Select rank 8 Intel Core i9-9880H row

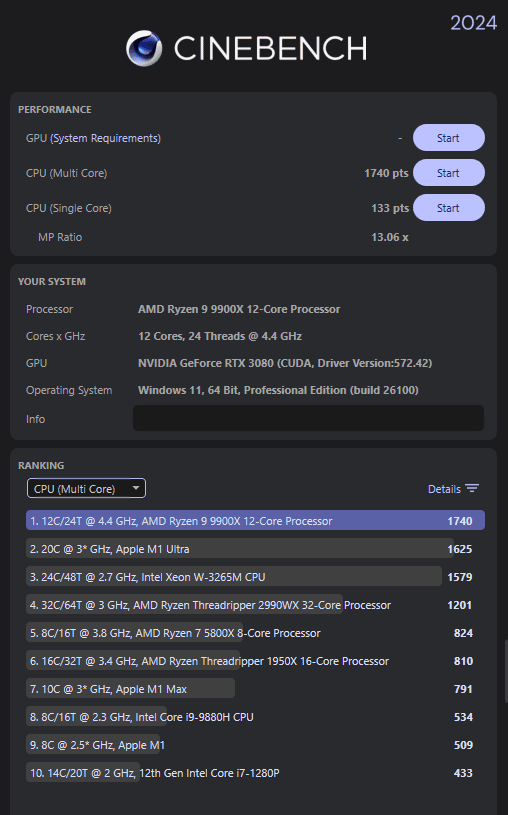tap(255, 717)
